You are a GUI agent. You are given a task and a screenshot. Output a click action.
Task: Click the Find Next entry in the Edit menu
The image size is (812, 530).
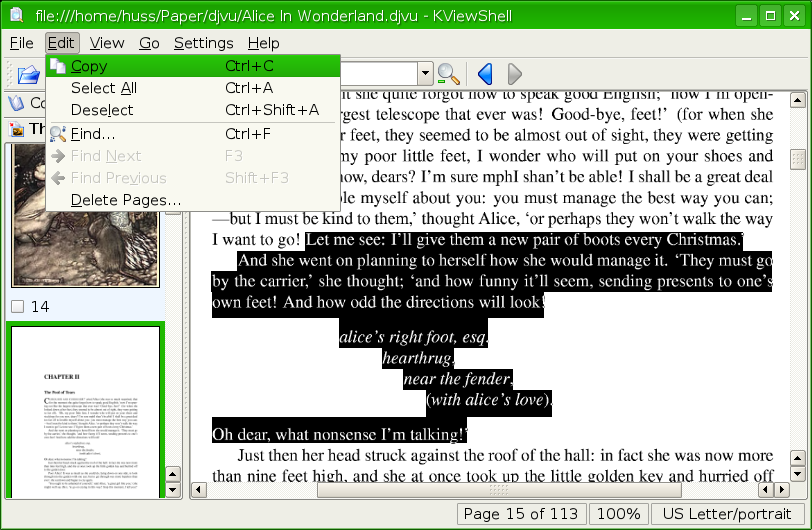pyautogui.click(x=193, y=156)
